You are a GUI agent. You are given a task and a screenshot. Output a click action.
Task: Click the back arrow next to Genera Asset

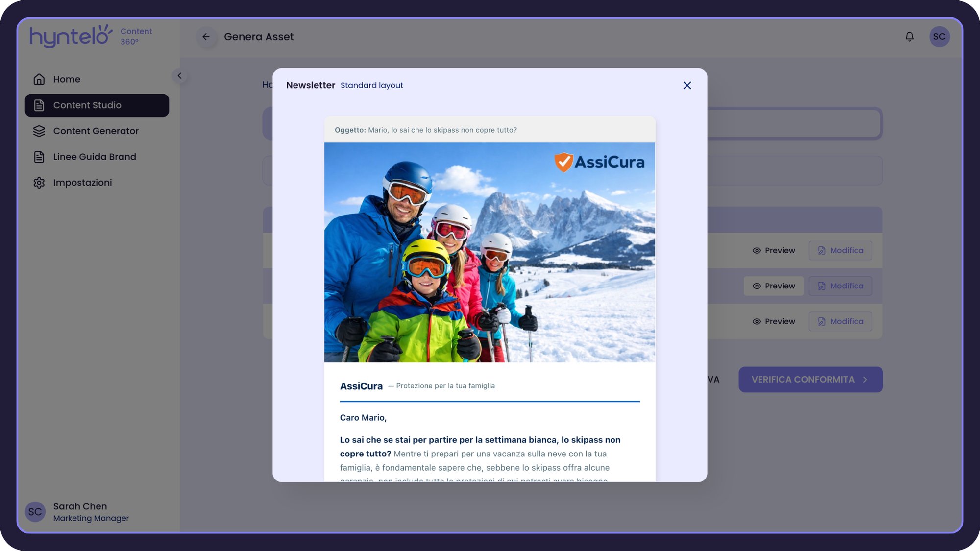click(206, 37)
